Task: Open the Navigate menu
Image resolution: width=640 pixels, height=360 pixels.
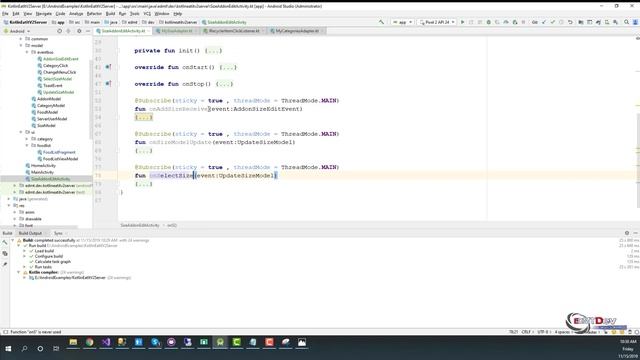Action: 44,14
